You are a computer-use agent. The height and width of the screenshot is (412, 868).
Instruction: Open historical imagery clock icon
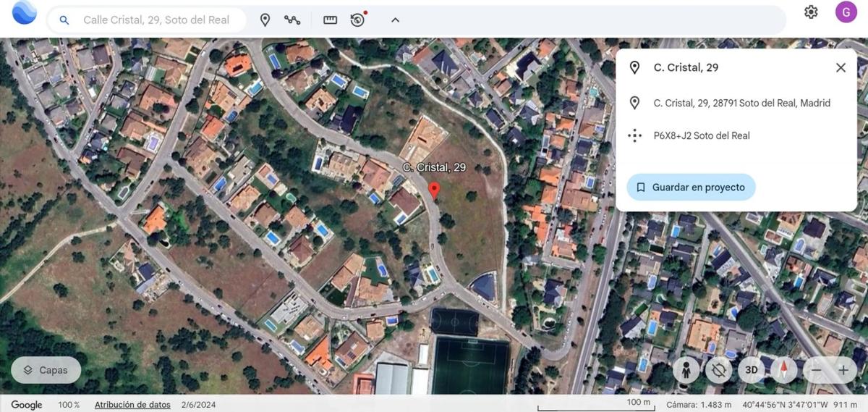point(357,20)
